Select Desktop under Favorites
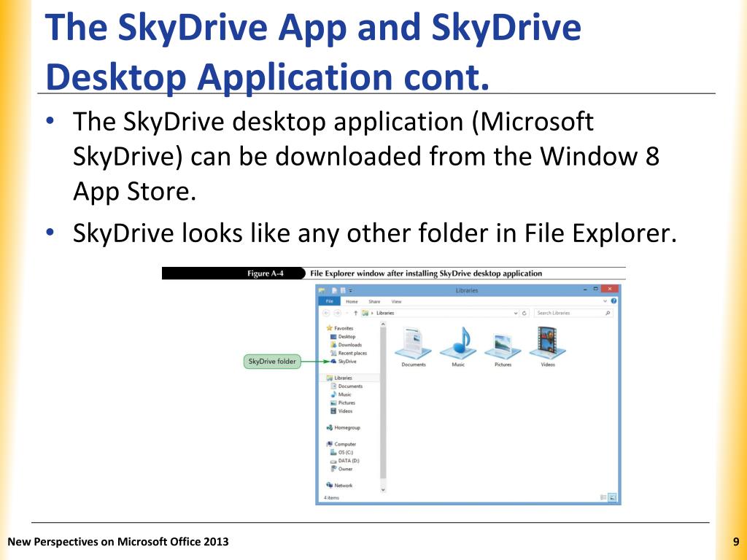 (343, 337)
